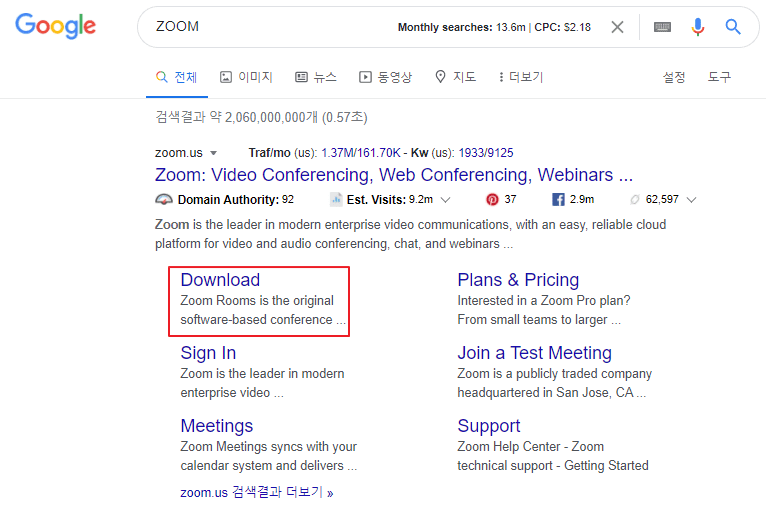
Task: Click the Kw 1933/9125 value
Action: click(486, 153)
